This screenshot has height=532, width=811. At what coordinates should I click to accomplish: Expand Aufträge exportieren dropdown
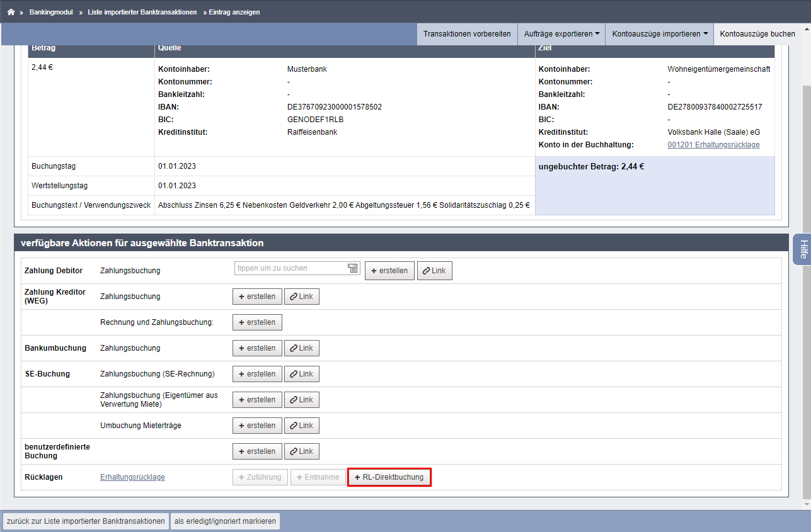tap(561, 34)
